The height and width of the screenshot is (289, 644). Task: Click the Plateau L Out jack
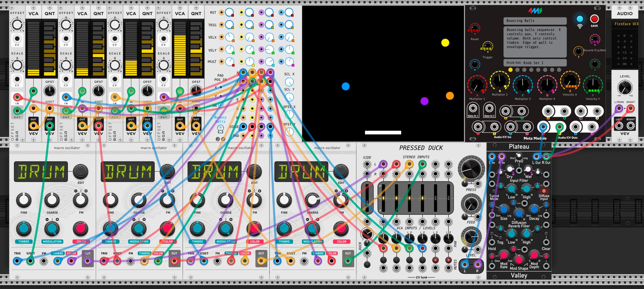(536, 157)
